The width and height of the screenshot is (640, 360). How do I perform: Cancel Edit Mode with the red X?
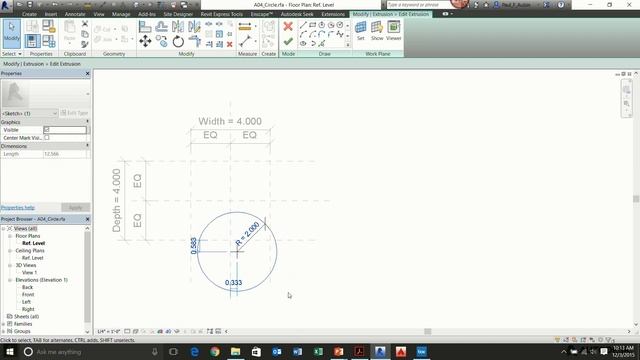click(288, 27)
